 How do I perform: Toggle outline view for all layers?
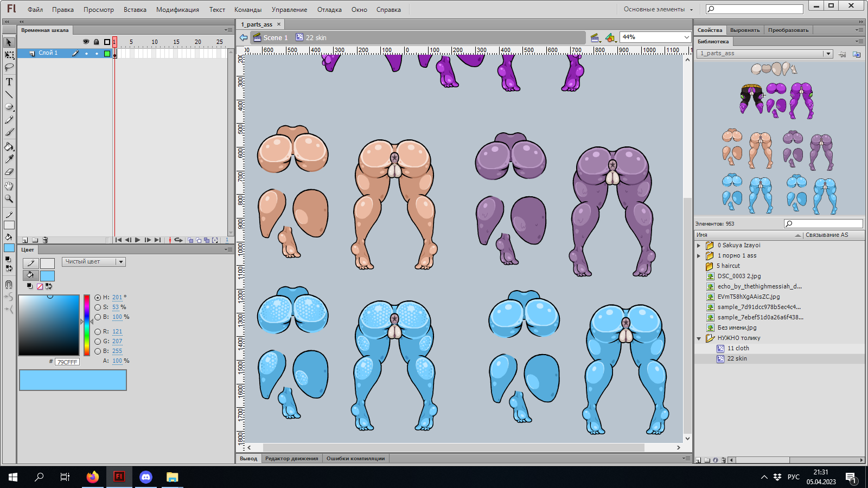point(107,42)
